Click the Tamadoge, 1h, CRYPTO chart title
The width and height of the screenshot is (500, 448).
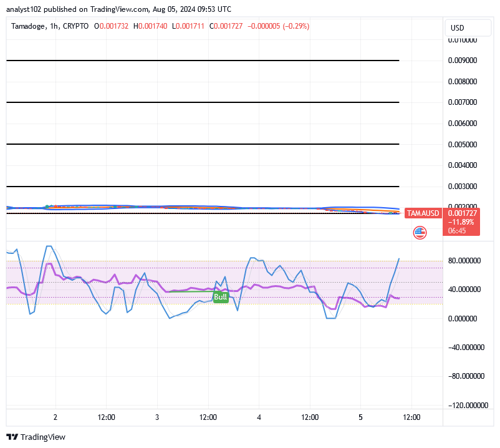pos(51,26)
